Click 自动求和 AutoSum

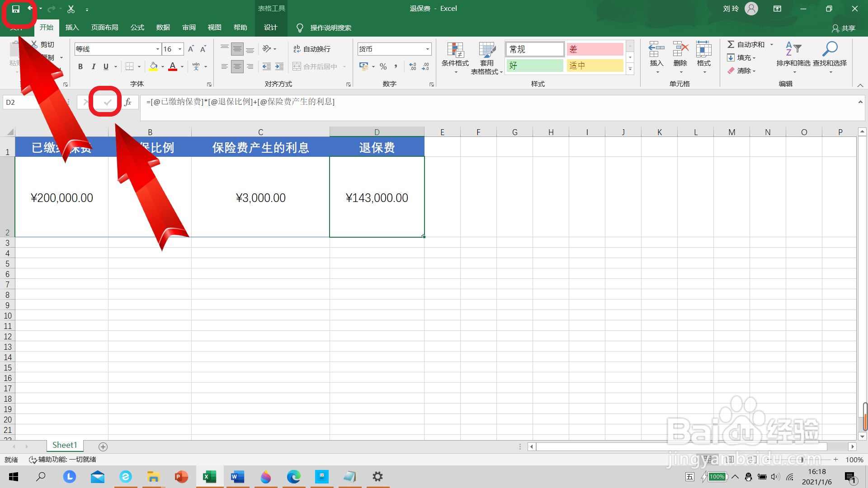click(746, 44)
